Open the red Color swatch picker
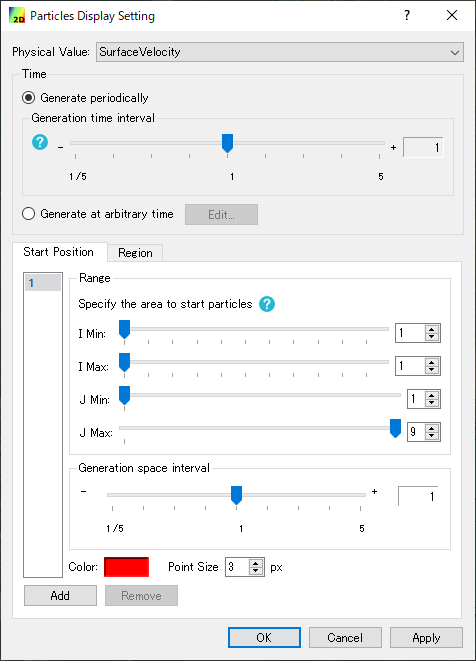Image resolution: width=476 pixels, height=661 pixels. (126, 567)
